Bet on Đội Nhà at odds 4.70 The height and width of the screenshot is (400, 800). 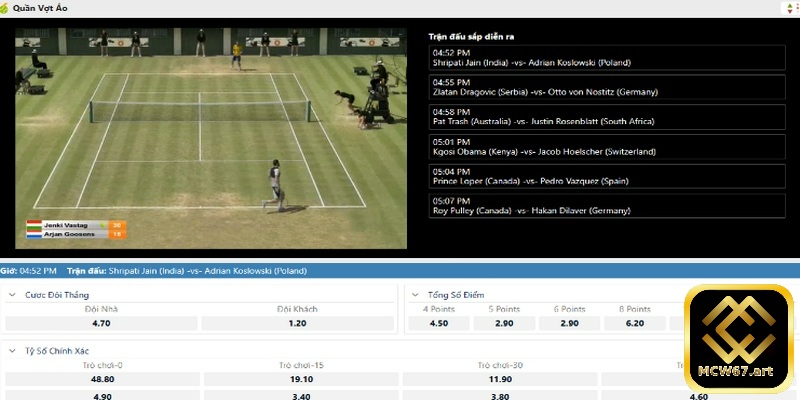[x=100, y=324]
